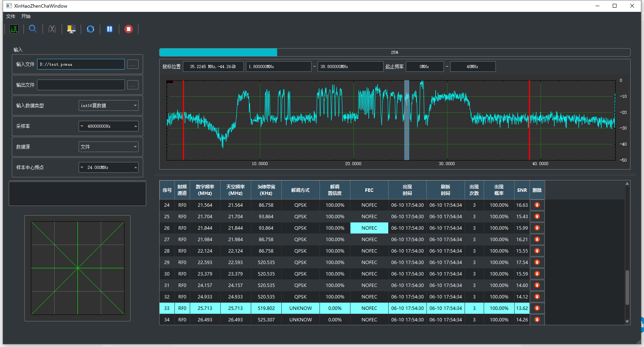644x347 pixels.
Task: Open the 开始 menu
Action: click(26, 16)
